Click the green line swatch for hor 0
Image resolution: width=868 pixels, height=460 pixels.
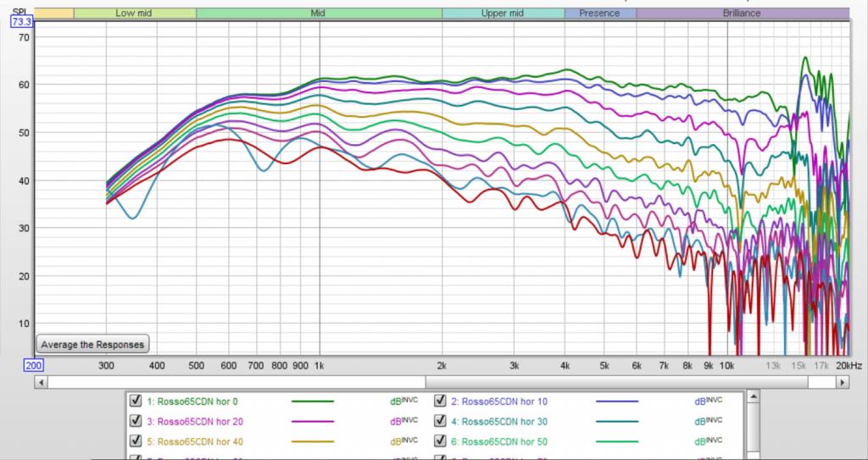313,402
